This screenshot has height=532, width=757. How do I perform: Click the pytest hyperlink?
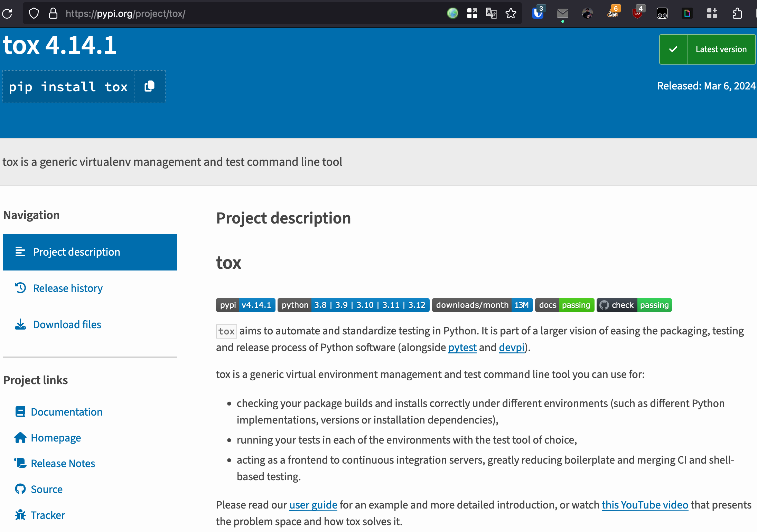click(x=462, y=347)
